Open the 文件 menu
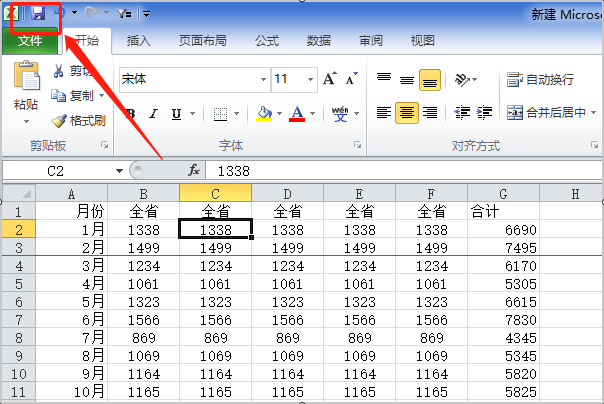 tap(30, 40)
